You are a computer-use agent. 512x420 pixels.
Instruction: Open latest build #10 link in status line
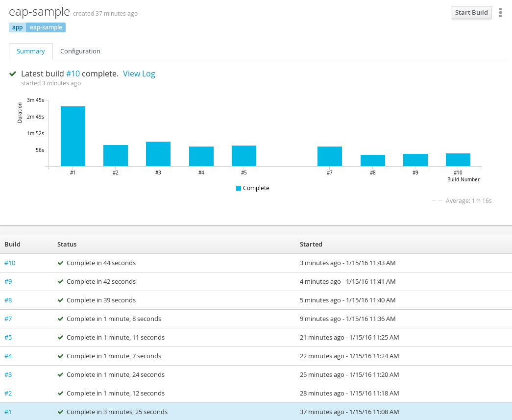pos(73,74)
